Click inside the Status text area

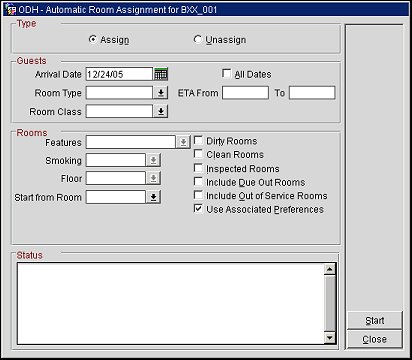(170, 304)
